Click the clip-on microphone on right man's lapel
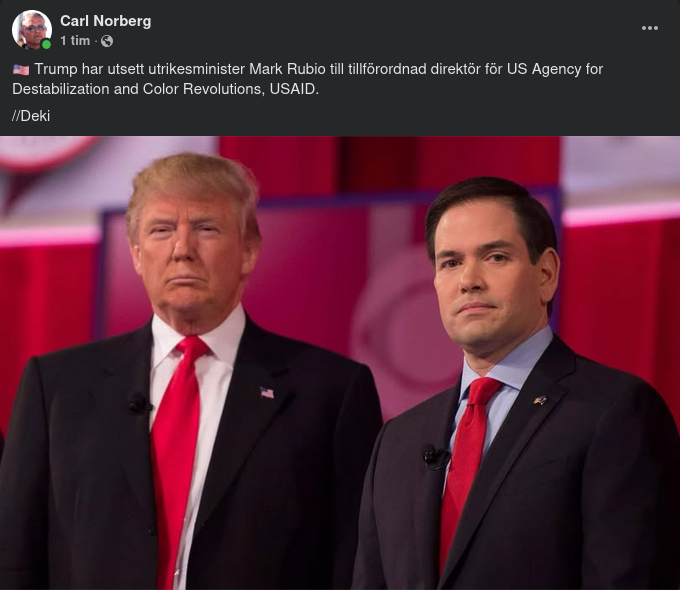680x590 pixels. point(436,458)
